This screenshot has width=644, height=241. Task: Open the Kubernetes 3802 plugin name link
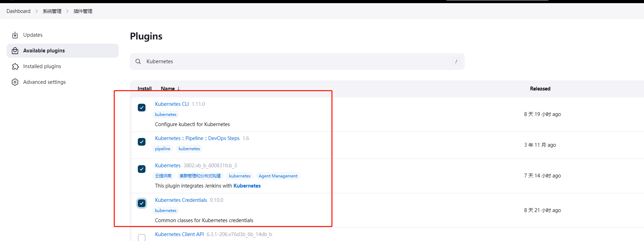168,166
